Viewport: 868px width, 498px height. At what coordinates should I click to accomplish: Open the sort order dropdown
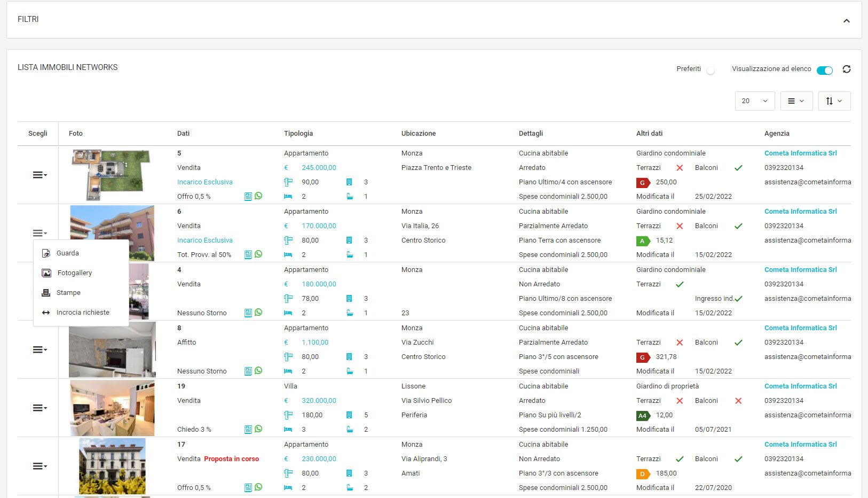click(834, 101)
